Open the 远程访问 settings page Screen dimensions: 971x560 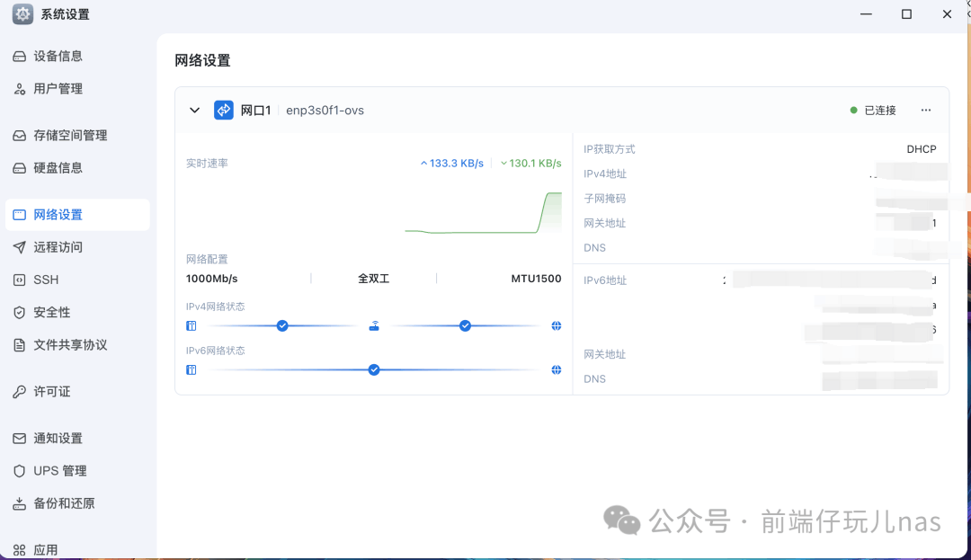(58, 247)
